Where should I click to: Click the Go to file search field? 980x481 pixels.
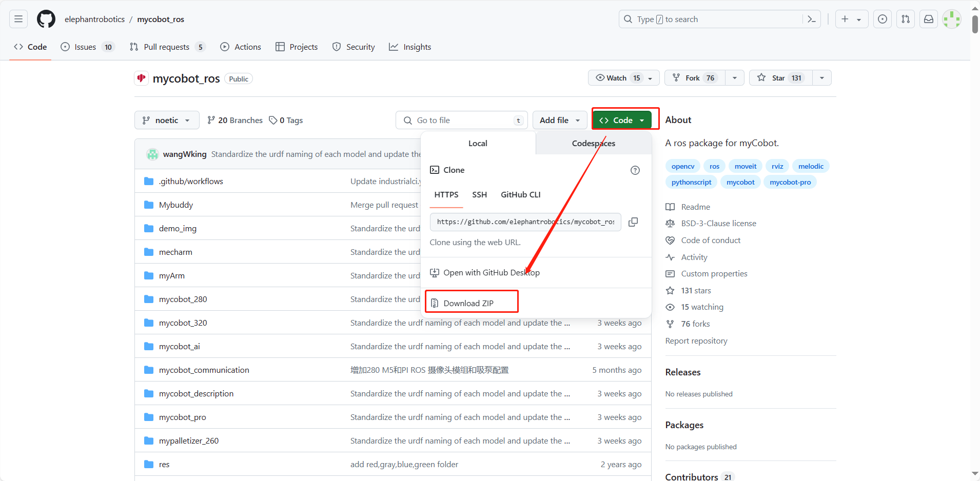(x=462, y=121)
